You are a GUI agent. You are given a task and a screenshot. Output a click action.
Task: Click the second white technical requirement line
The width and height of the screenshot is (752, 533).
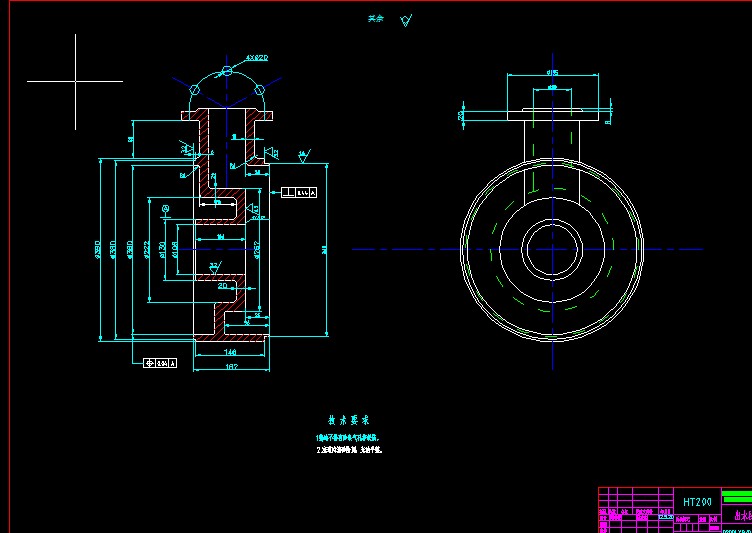pos(349,450)
